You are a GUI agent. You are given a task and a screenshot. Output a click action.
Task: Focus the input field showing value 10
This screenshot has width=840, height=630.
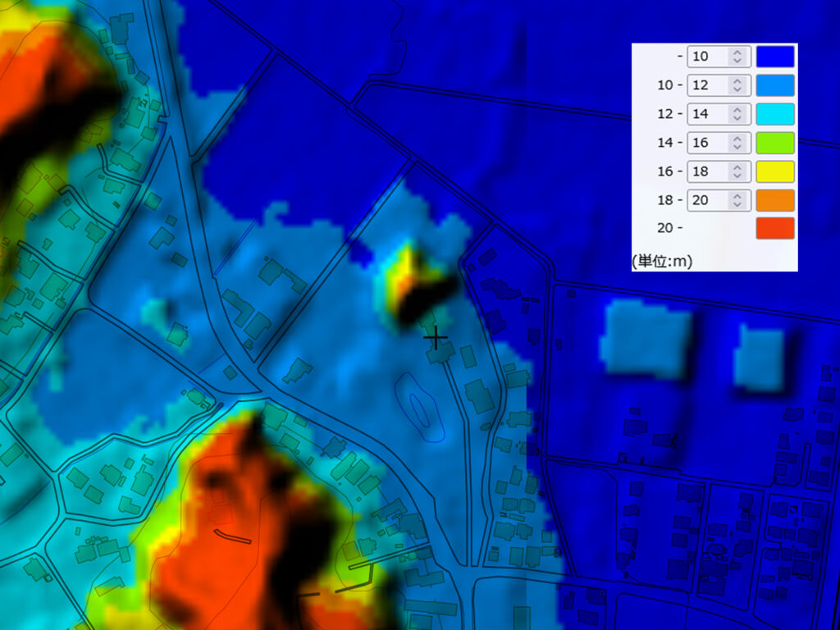click(709, 57)
